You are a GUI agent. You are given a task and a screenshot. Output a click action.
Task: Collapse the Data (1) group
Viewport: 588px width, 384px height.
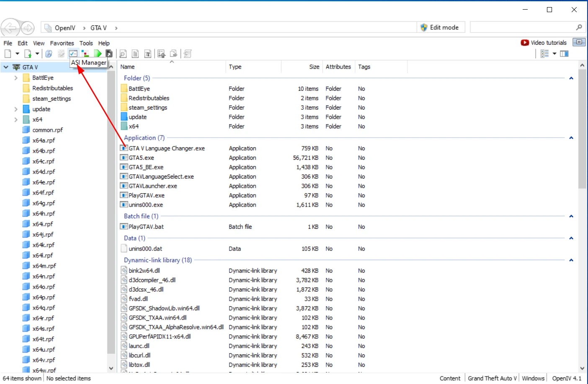571,238
